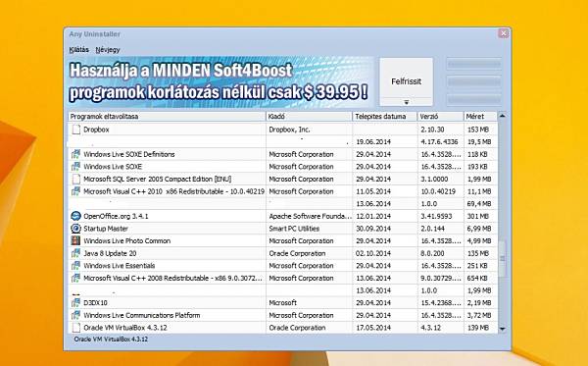This screenshot has width=588, height=366.
Task: Click install date 19.06.2014
Action: (373, 142)
